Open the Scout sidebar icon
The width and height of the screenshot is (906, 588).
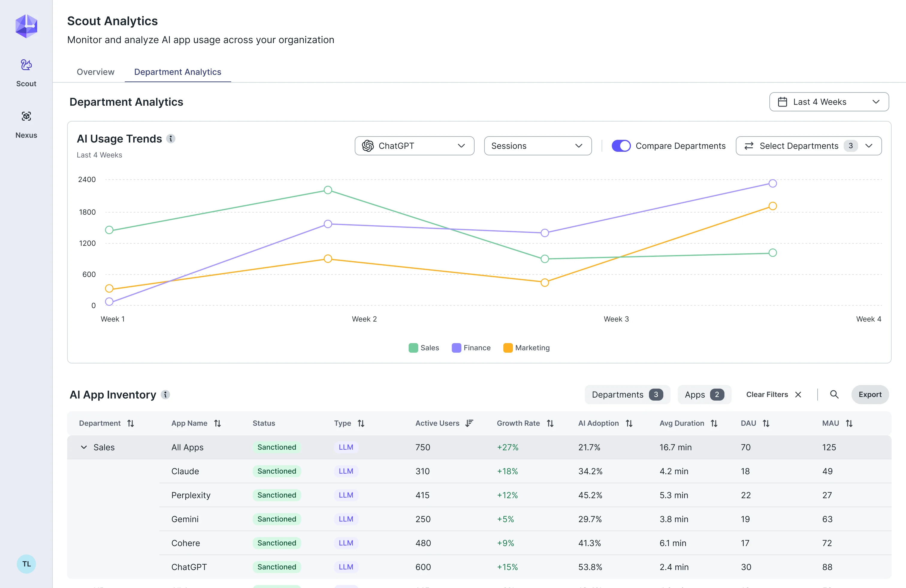tap(26, 65)
